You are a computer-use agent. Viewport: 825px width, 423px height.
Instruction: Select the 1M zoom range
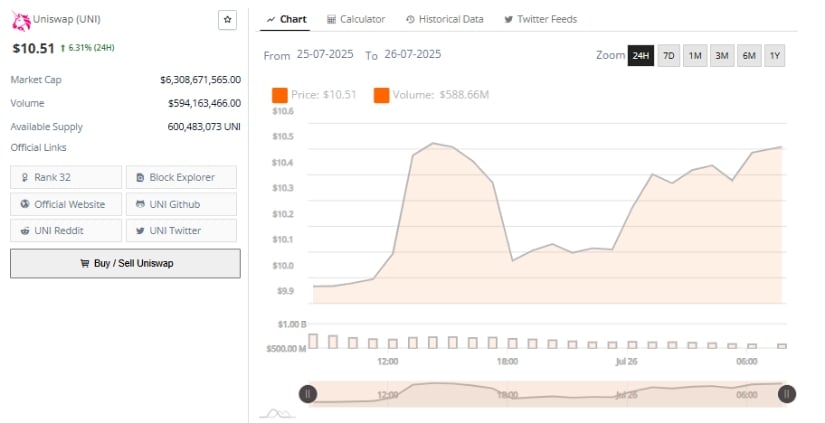[x=695, y=55]
